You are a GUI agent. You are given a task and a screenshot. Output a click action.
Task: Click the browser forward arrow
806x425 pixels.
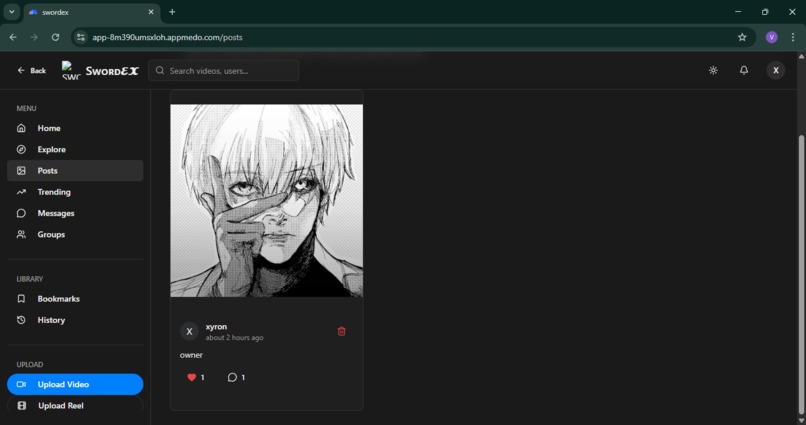point(34,37)
